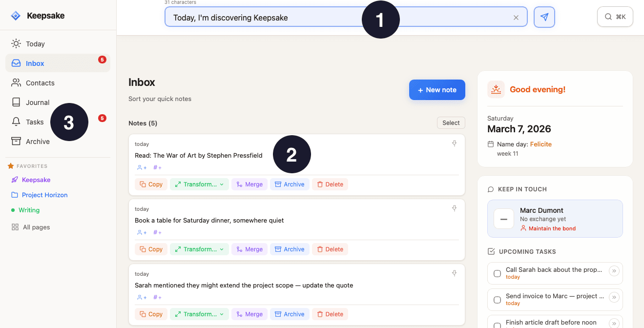Open Transform dropdown on the reading note
Viewport: 644px width, 328px height.
[199, 184]
